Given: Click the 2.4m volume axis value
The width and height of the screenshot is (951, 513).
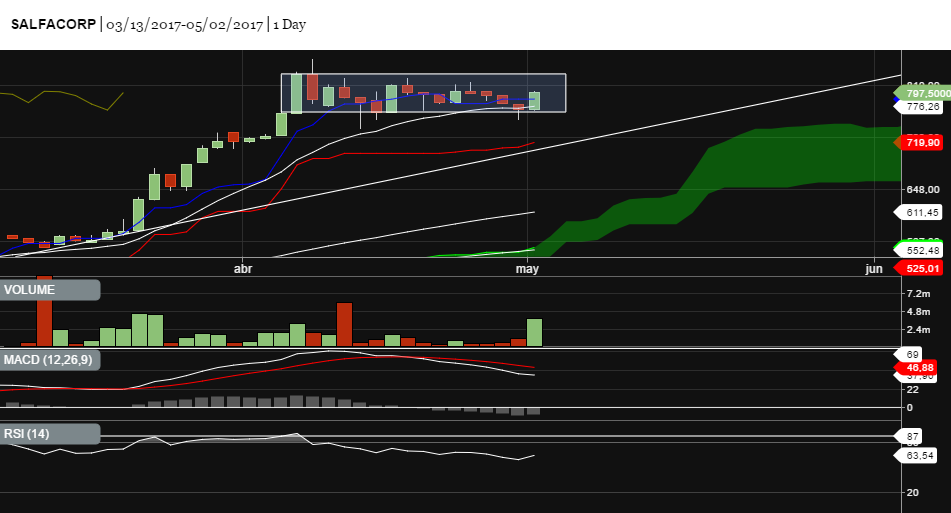Looking at the screenshot, I should tap(918, 330).
